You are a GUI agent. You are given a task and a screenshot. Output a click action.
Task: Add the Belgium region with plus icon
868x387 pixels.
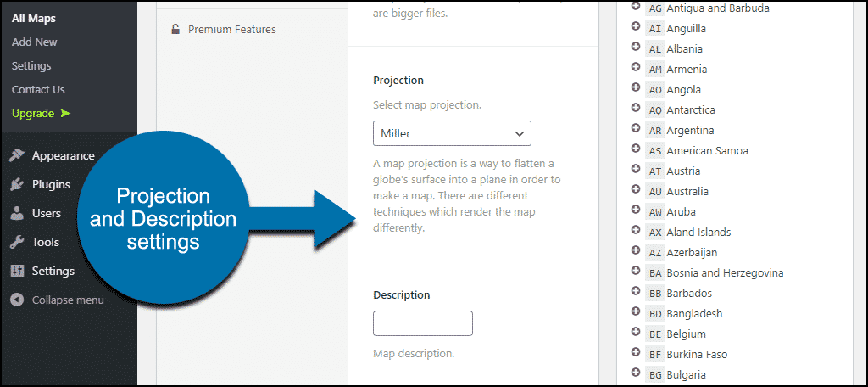tap(636, 333)
